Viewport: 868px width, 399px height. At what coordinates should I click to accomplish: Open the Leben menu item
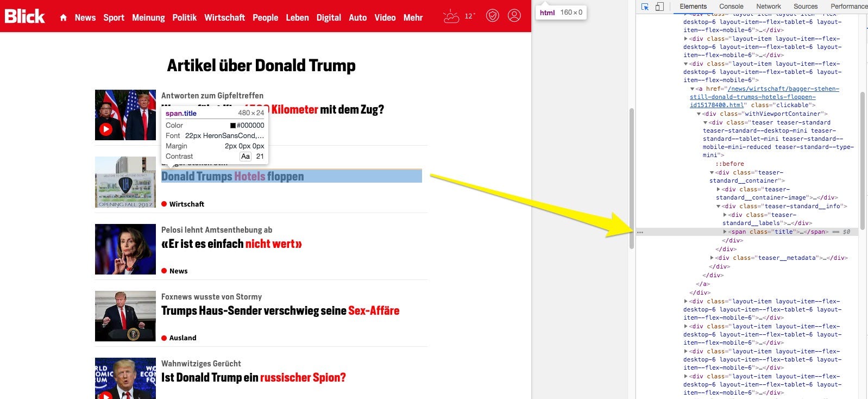click(x=298, y=17)
